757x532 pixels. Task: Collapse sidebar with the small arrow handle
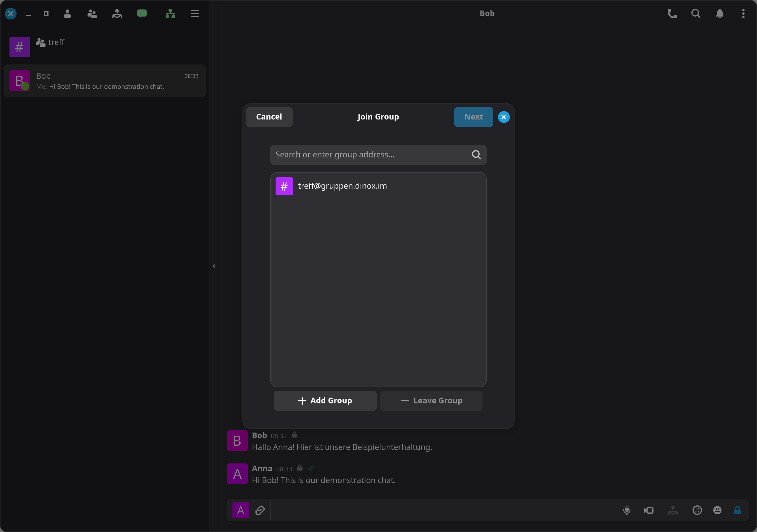[x=214, y=266]
